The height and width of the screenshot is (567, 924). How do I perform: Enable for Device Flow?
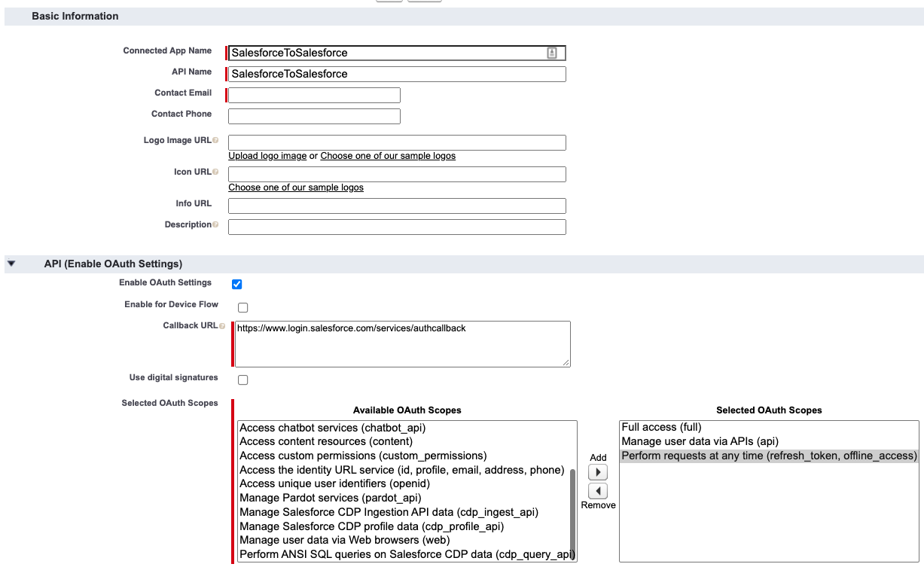(x=242, y=307)
